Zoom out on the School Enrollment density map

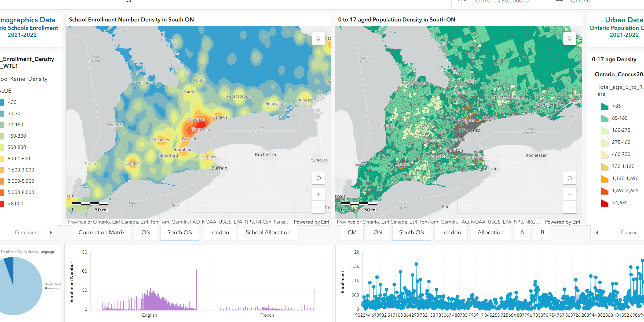pyautogui.click(x=319, y=207)
